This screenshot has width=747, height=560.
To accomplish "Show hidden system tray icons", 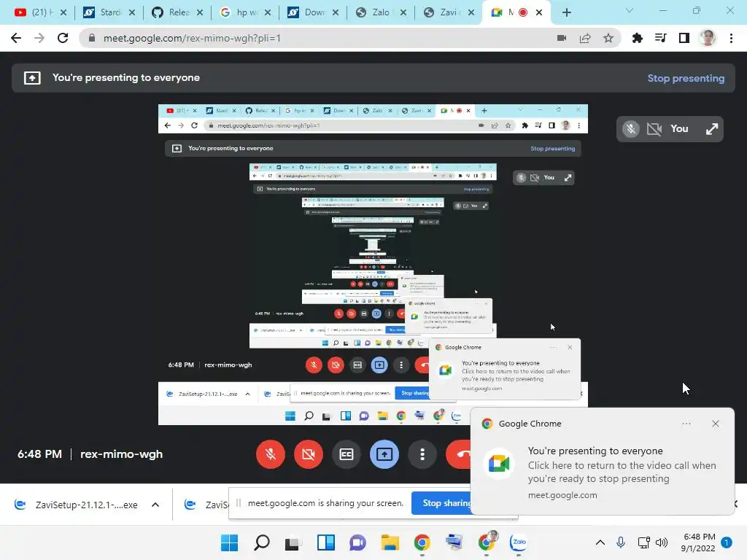I will (x=600, y=542).
